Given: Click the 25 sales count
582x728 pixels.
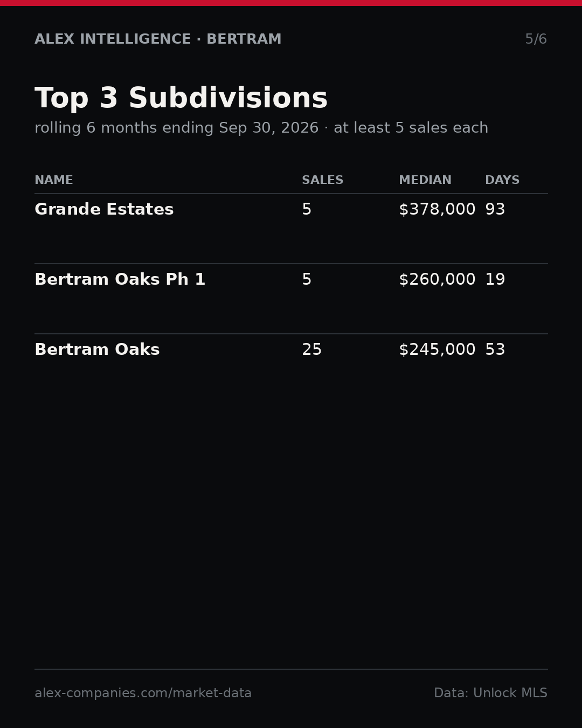Looking at the screenshot, I should [311, 350].
